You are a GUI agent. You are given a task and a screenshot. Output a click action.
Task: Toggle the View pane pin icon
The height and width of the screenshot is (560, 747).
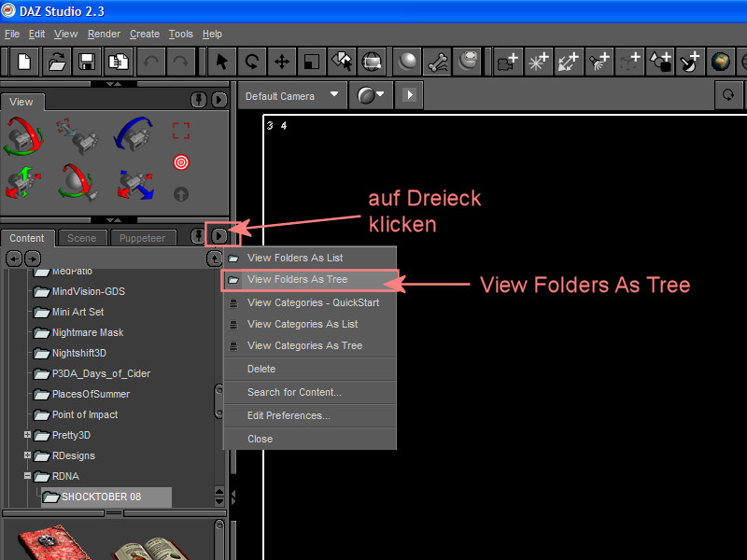[199, 100]
